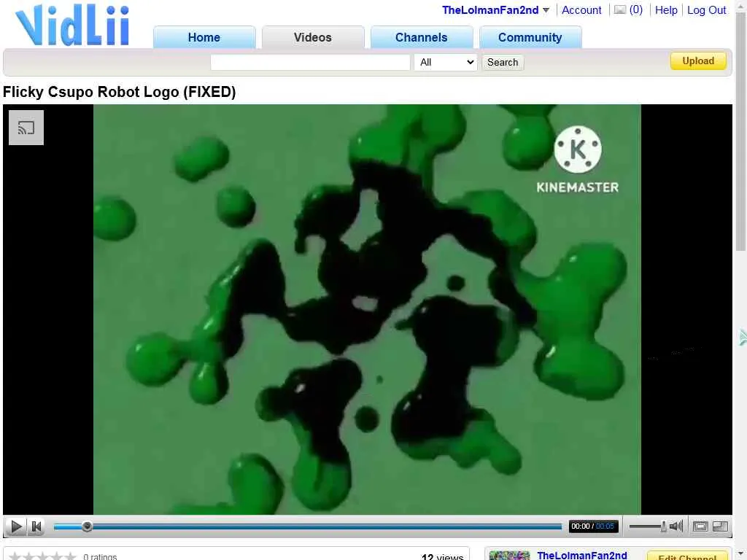Open the Community tab
The height and width of the screenshot is (560, 747).
point(530,37)
